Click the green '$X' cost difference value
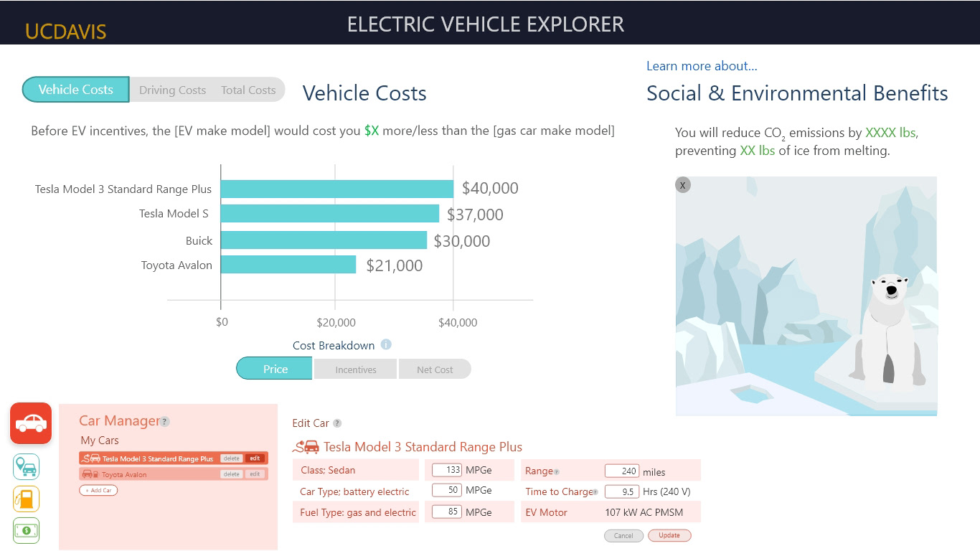Viewport: 980px width, 551px height. pos(371,131)
